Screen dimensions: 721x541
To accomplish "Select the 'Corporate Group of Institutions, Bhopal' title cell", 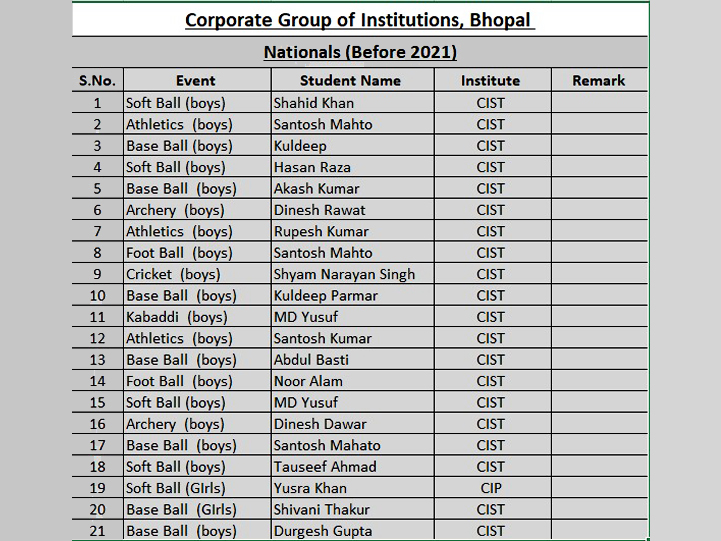I will coord(360,20).
